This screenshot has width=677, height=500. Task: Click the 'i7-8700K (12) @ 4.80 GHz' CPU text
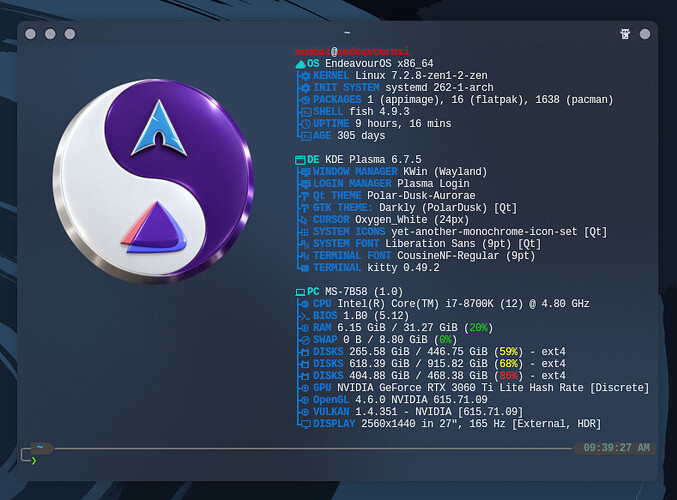point(517,304)
